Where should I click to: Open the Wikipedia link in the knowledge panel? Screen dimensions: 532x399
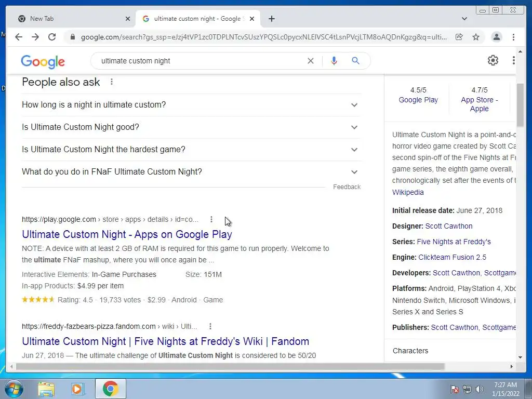(408, 192)
